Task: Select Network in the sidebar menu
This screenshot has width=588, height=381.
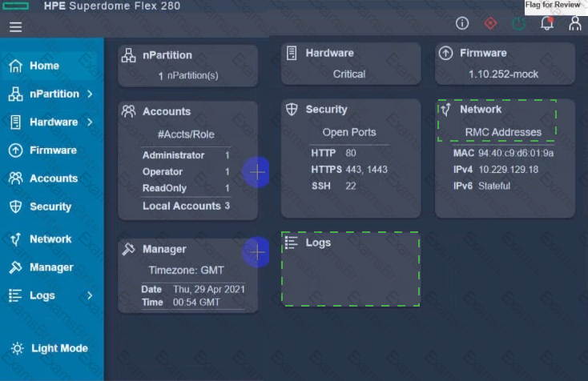Action: [50, 239]
